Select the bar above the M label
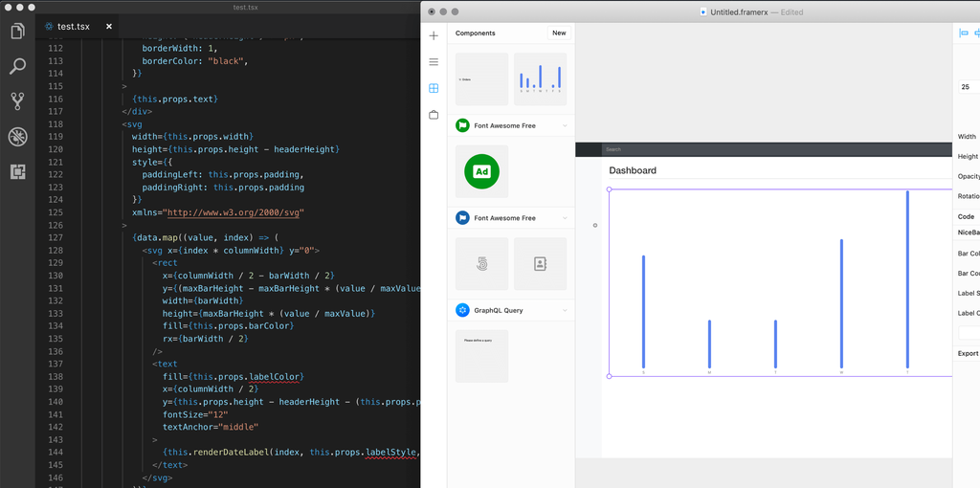This screenshot has height=488, width=980. pyautogui.click(x=709, y=344)
